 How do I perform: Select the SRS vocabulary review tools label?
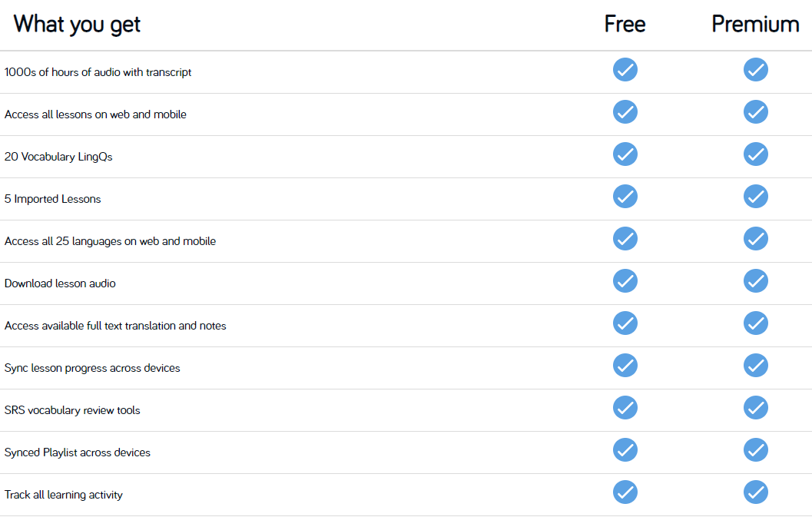click(x=72, y=410)
